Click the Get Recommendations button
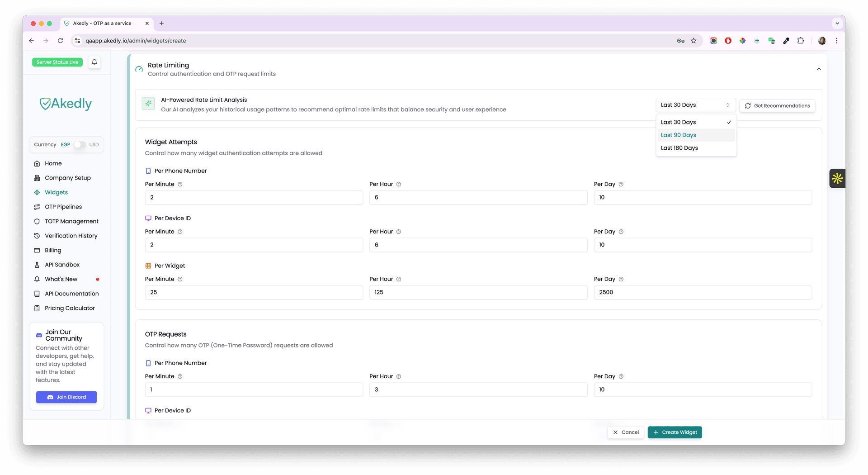The image size is (868, 475). (777, 105)
